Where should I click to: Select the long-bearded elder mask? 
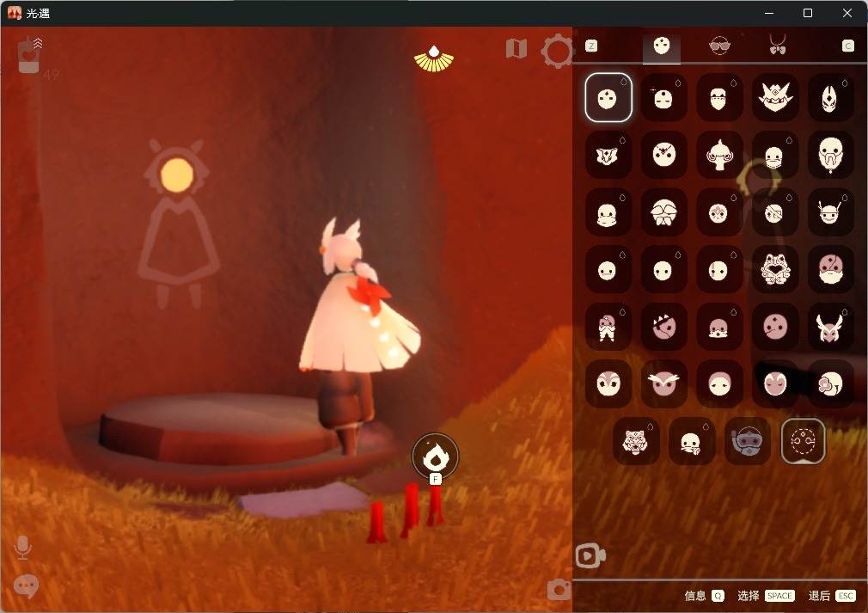click(830, 155)
